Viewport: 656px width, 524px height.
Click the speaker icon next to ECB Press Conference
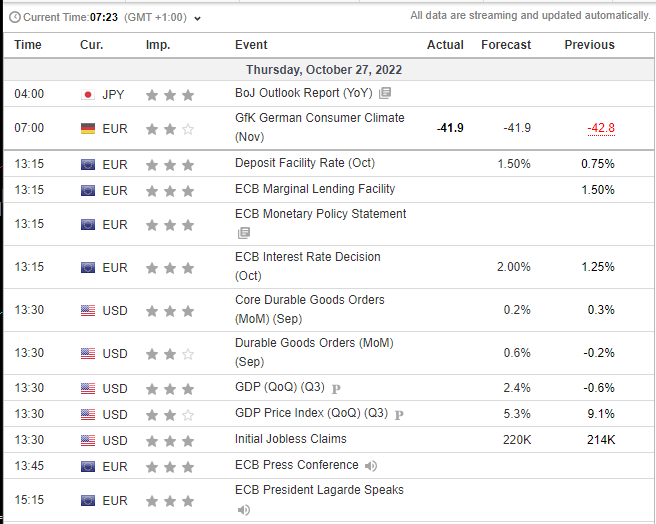371,466
